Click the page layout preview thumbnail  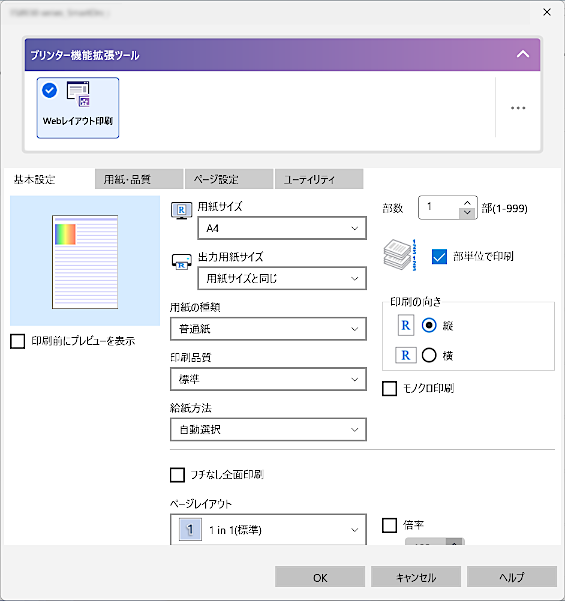pyautogui.click(x=85, y=261)
